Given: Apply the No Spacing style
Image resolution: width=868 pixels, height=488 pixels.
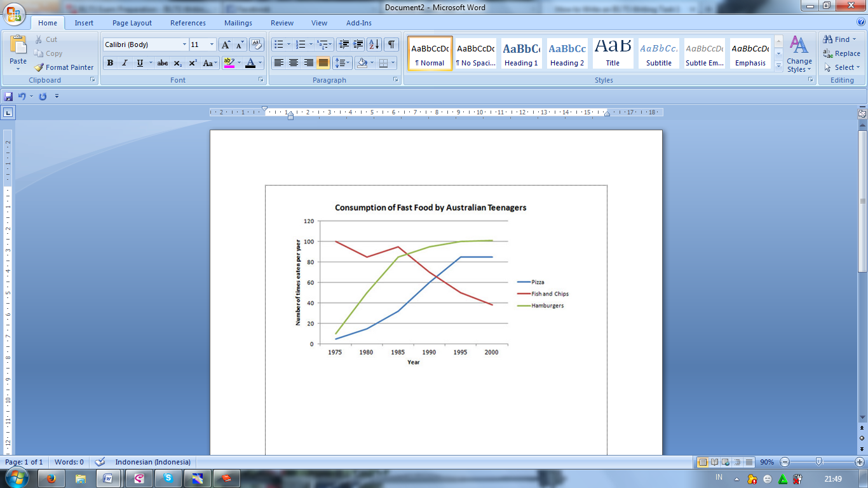Looking at the screenshot, I should point(475,53).
